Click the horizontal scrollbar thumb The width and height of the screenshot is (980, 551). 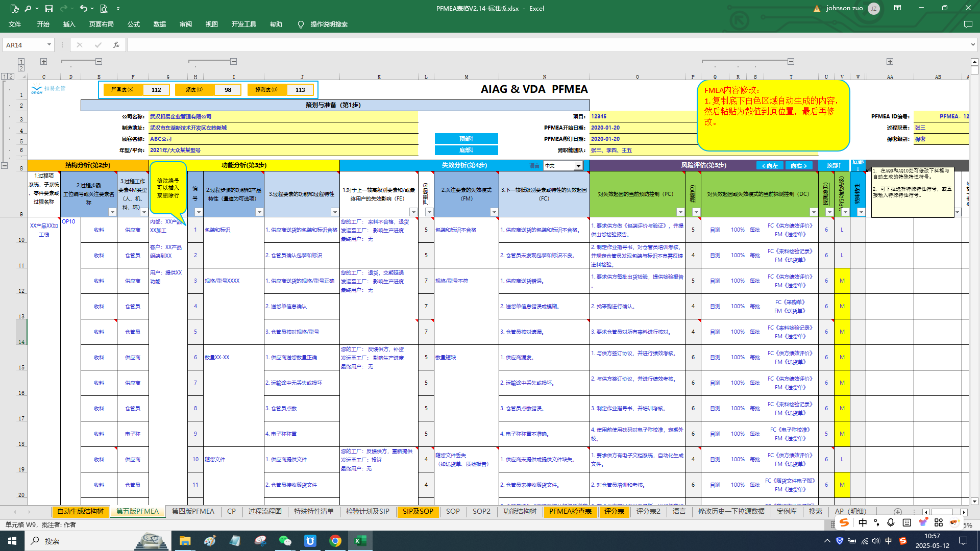tap(942, 512)
